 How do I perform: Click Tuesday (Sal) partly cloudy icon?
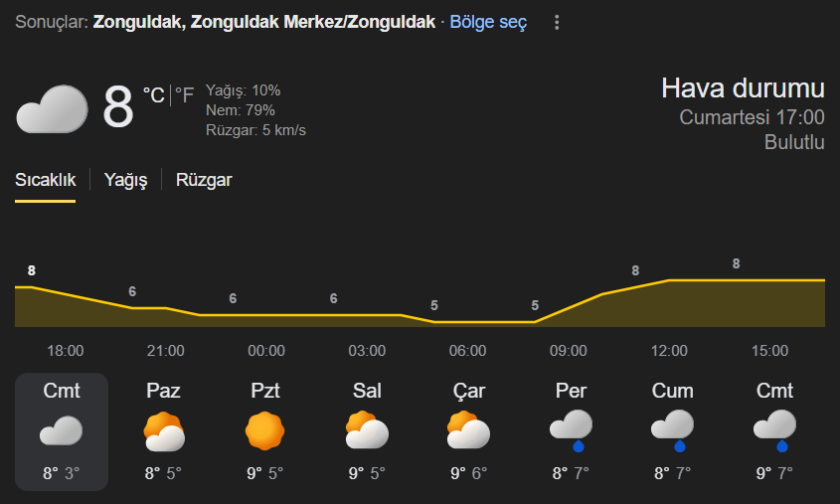tap(366, 431)
